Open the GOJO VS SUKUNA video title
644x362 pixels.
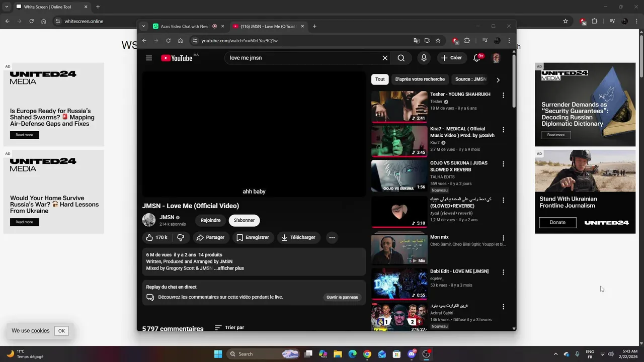[459, 166]
